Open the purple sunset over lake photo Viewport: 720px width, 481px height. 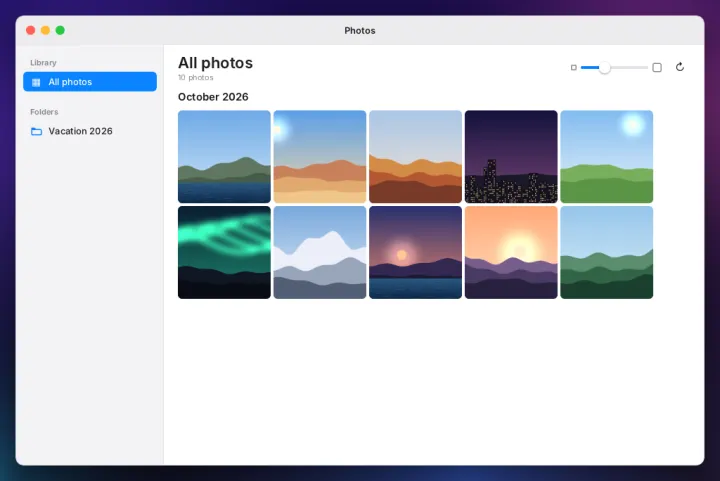tap(416, 252)
